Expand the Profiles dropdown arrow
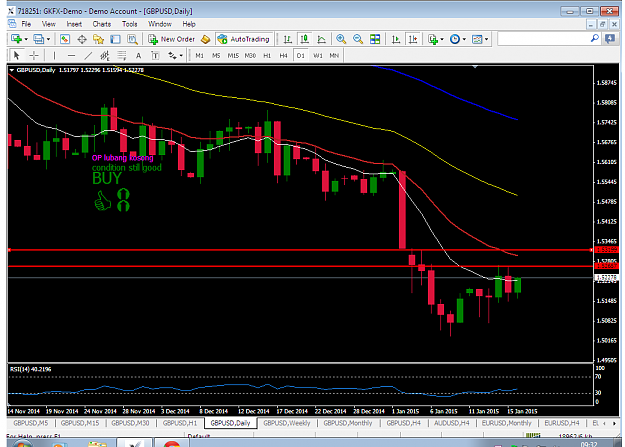 coord(48,39)
